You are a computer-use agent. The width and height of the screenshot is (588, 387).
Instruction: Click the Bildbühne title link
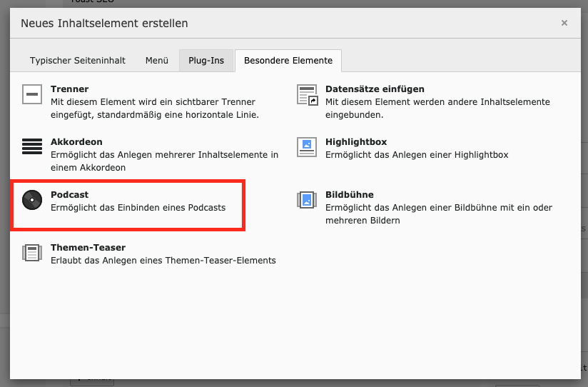(x=349, y=195)
